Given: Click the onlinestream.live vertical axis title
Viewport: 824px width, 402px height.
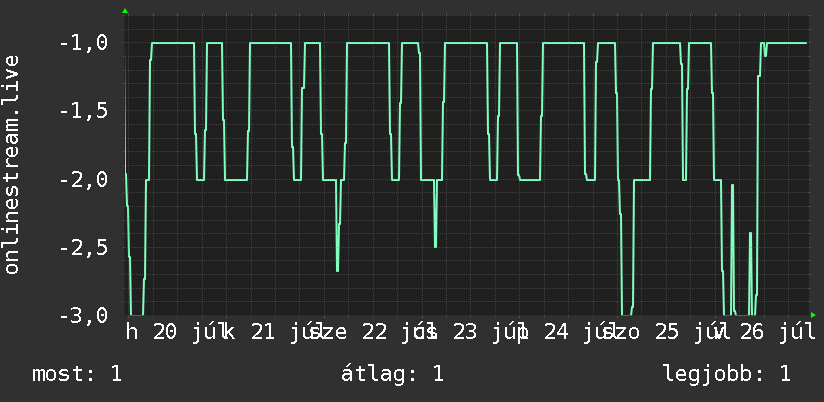Looking at the screenshot, I should 12,164.
